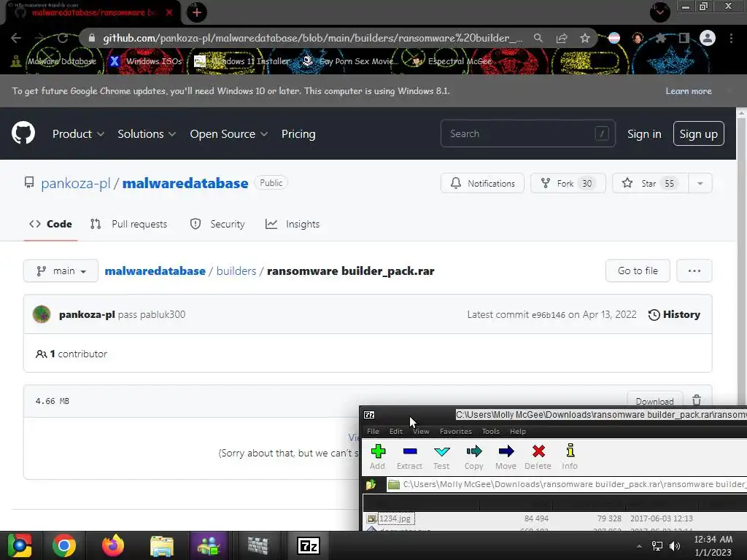Viewport: 747px width, 560px height.
Task: Open the 7-Zip taskbar button
Action: (309, 545)
